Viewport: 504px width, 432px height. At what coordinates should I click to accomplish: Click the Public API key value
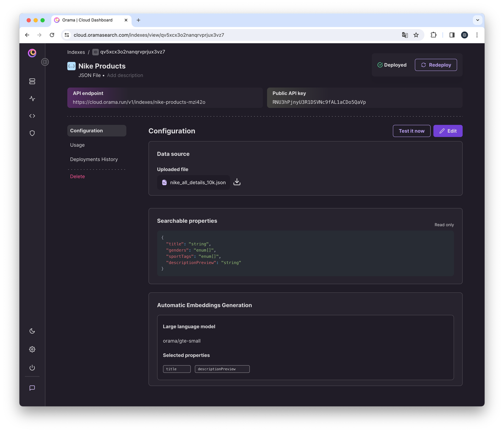[319, 102]
